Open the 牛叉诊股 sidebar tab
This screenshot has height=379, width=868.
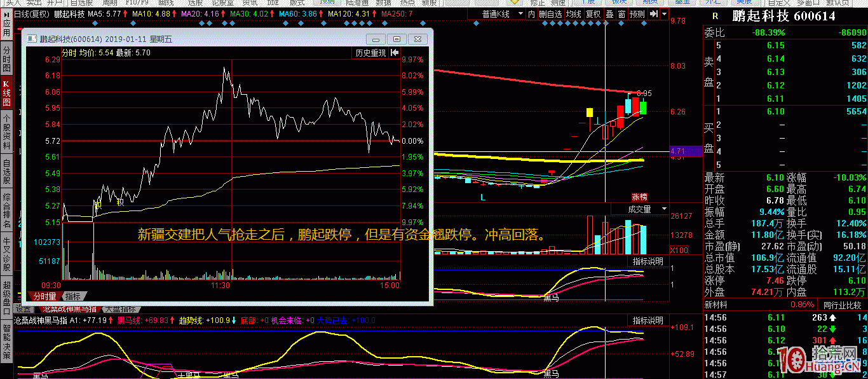tap(6, 252)
